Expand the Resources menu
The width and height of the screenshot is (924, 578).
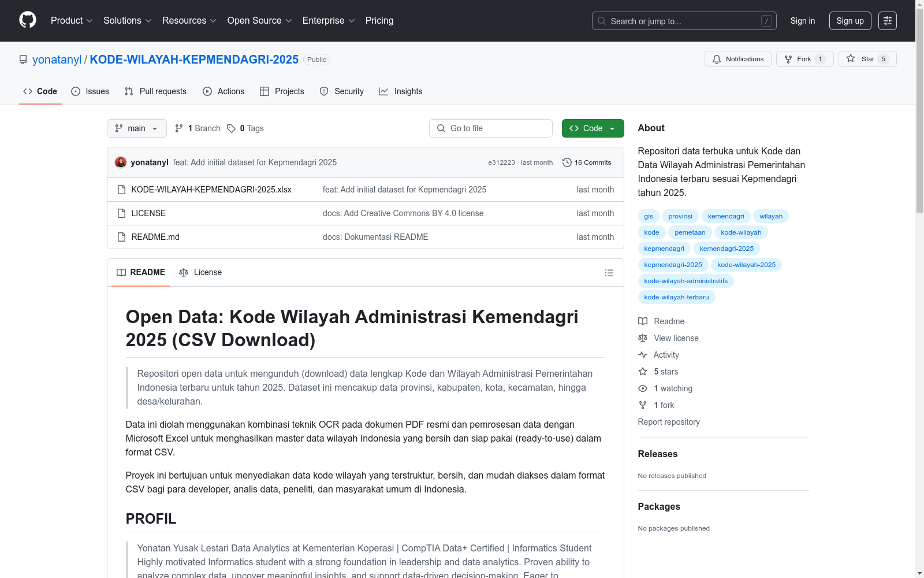[189, 21]
